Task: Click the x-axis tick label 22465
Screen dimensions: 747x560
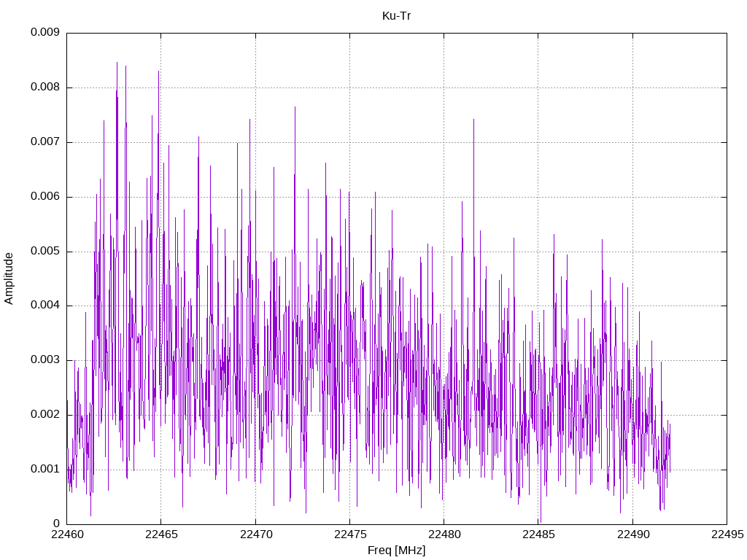Action: point(161,534)
